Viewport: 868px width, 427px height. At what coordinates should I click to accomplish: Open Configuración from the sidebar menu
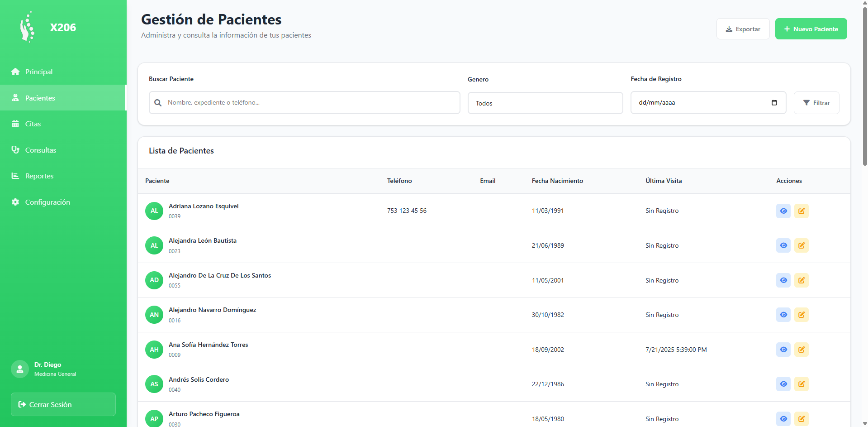tap(47, 202)
